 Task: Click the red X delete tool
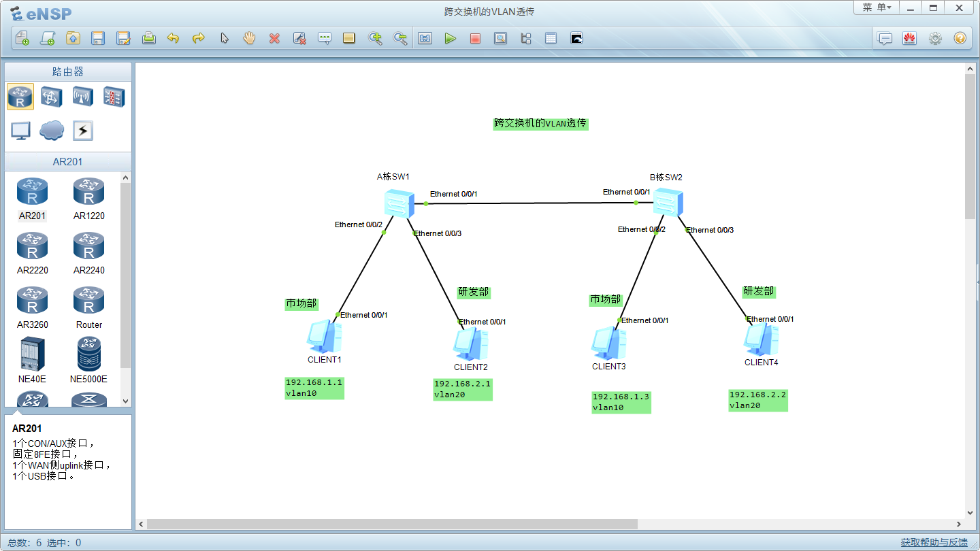274,39
